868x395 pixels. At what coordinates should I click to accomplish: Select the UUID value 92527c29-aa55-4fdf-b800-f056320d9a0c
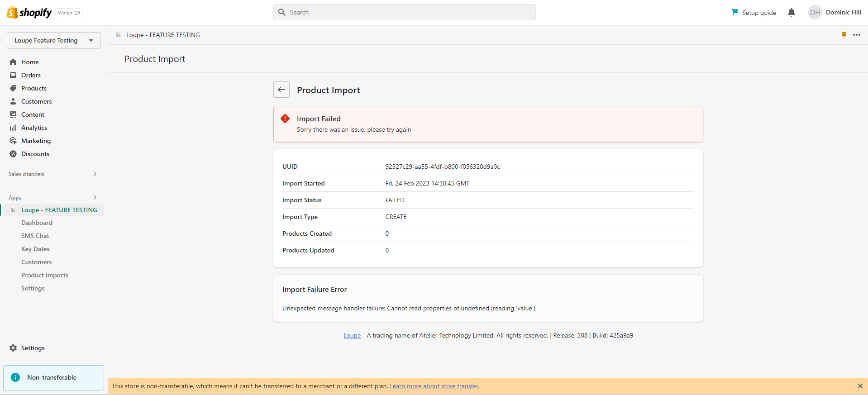[443, 167]
